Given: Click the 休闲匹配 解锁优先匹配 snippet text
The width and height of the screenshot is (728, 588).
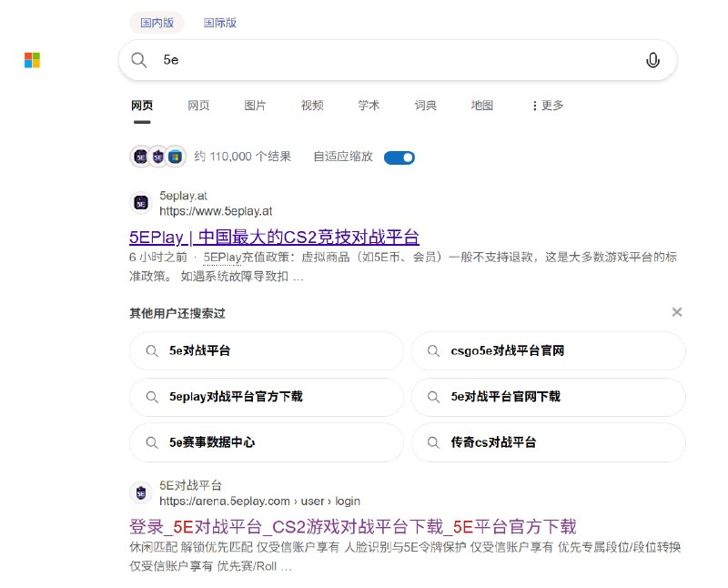Looking at the screenshot, I should 405,556.
